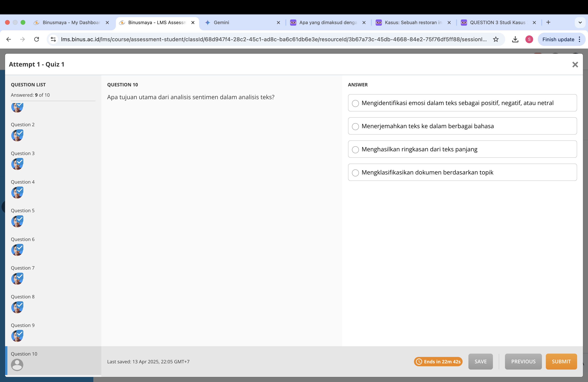
Task: Click the address bar URL field
Action: click(x=274, y=39)
